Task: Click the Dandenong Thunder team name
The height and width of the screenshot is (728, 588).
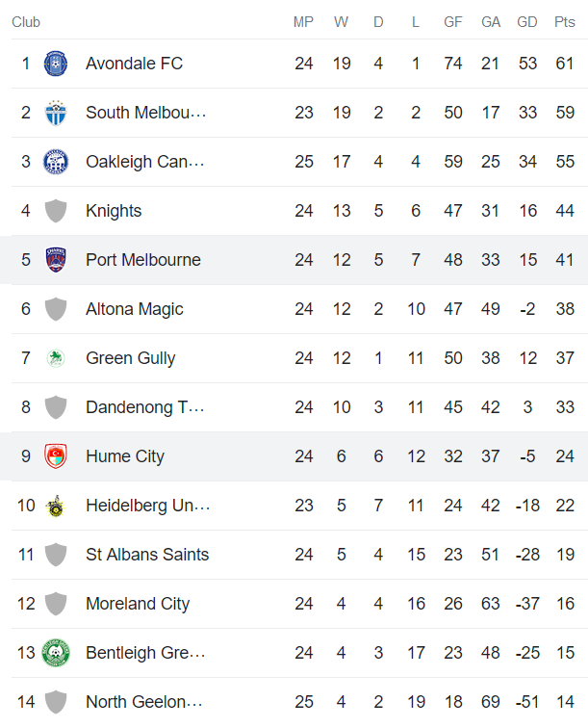Action: (144, 408)
